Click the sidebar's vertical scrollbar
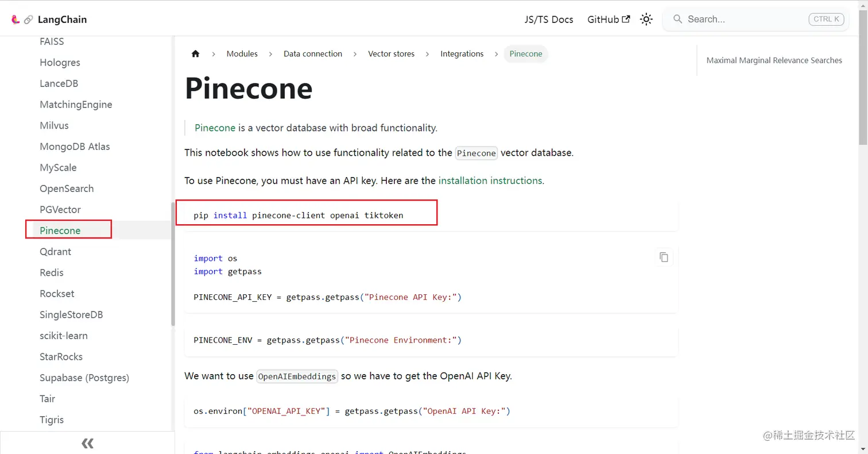The width and height of the screenshot is (868, 454). pos(173,264)
